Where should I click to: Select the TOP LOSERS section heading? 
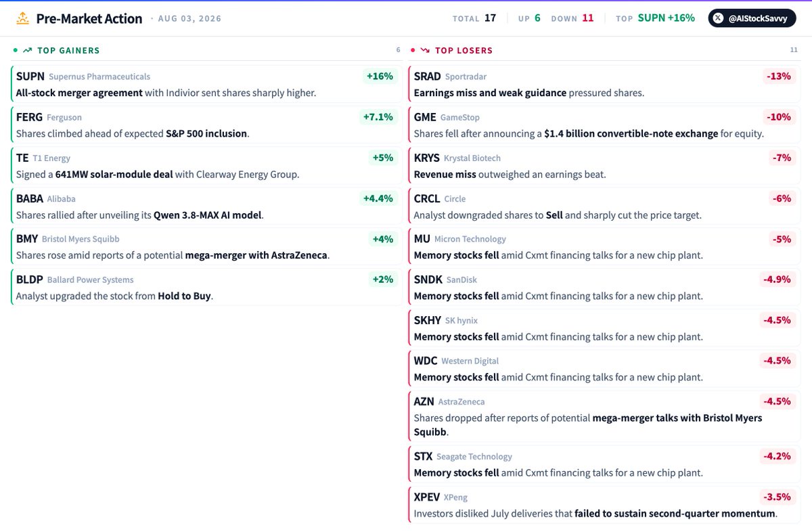464,50
